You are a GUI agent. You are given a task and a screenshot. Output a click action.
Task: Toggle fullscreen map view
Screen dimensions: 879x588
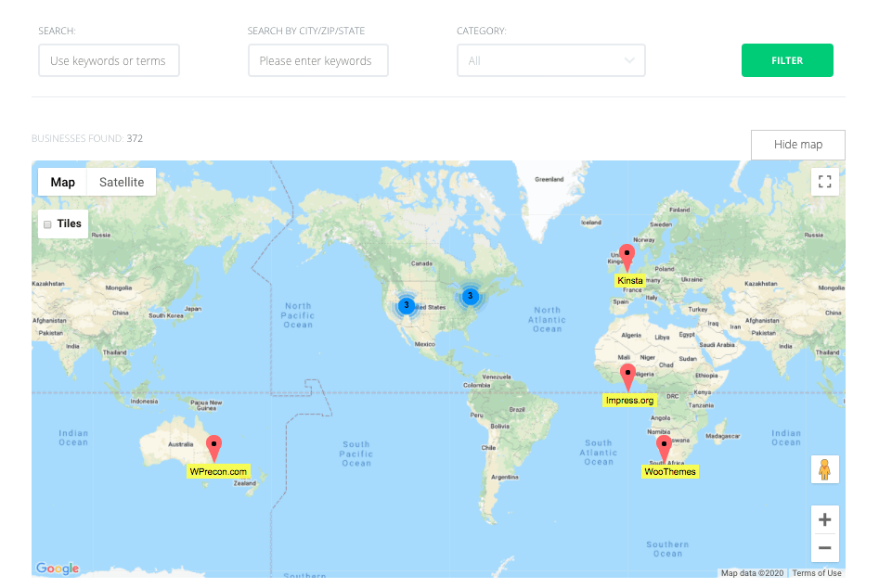824,182
